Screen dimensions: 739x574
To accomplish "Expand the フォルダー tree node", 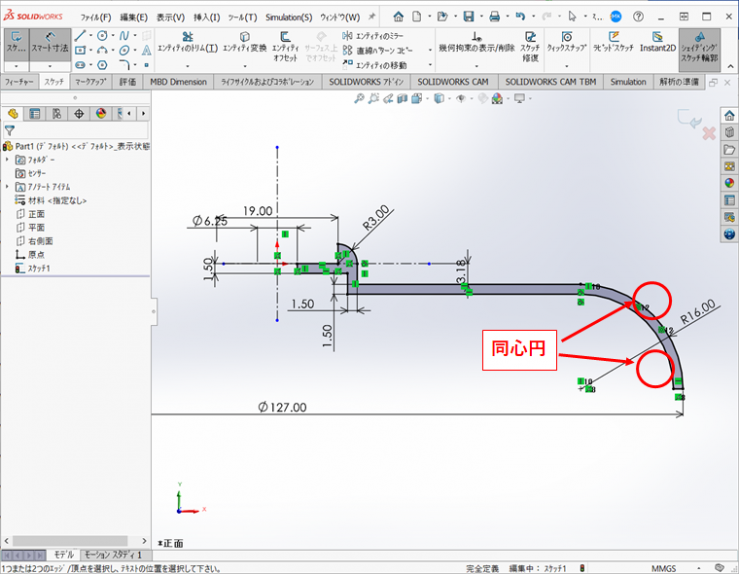I will point(8,160).
